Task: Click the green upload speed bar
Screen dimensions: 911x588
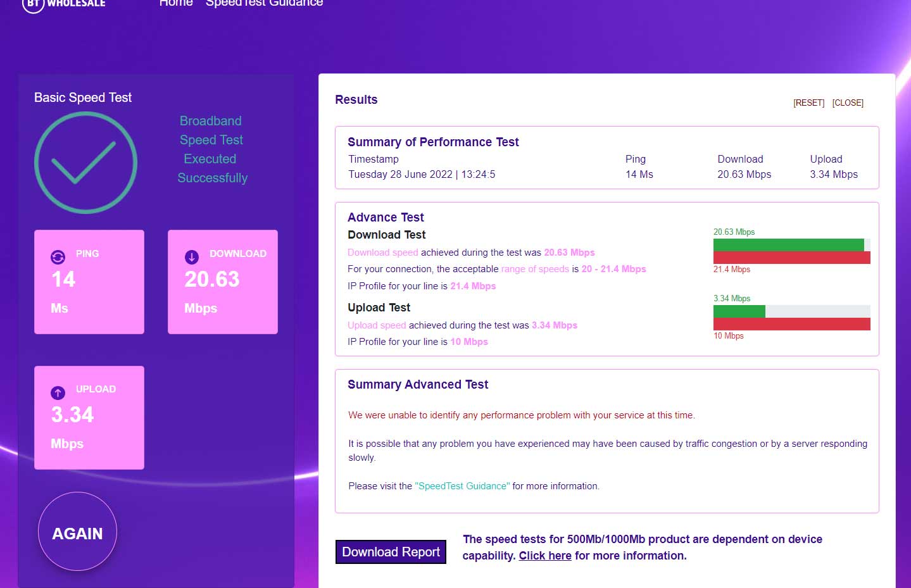Action: tap(739, 311)
